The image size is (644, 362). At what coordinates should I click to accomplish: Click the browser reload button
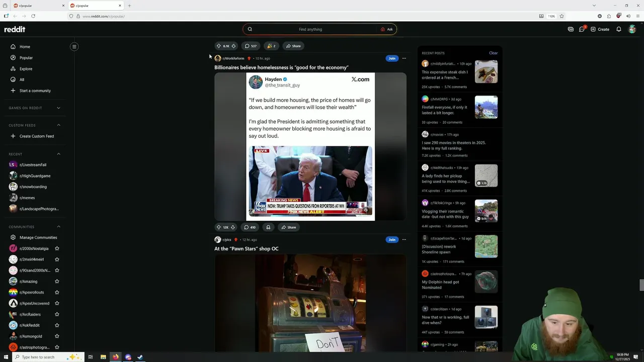[33, 16]
